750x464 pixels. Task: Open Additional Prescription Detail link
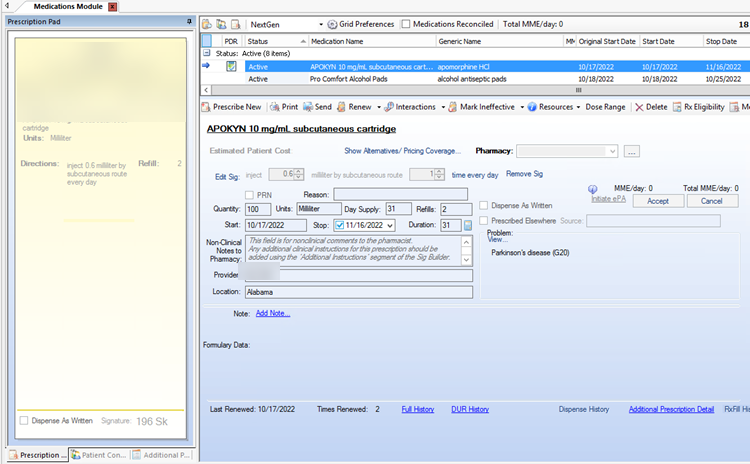[x=671, y=409]
